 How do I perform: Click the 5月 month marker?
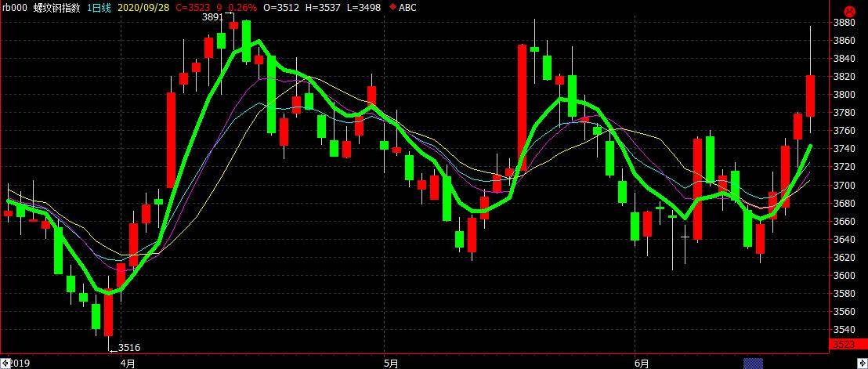point(392,364)
